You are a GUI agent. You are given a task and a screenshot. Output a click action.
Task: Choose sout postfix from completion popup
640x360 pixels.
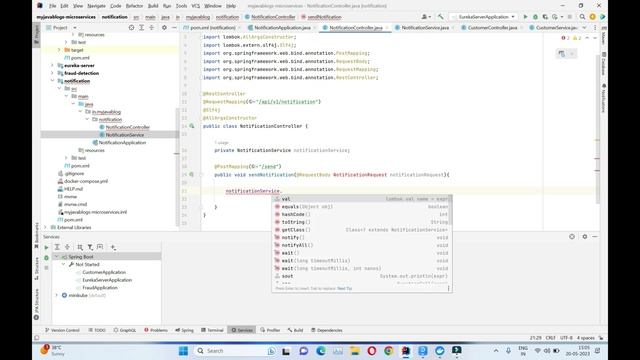[362, 276]
